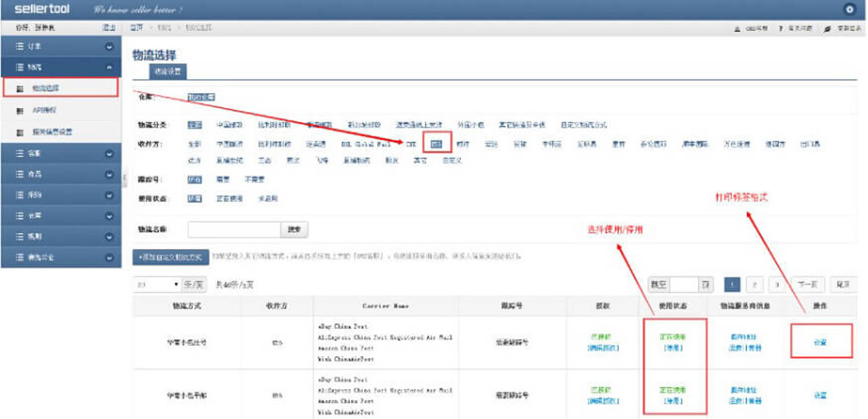Open the items-per-page dropdown
868x419 pixels.
[x=158, y=285]
